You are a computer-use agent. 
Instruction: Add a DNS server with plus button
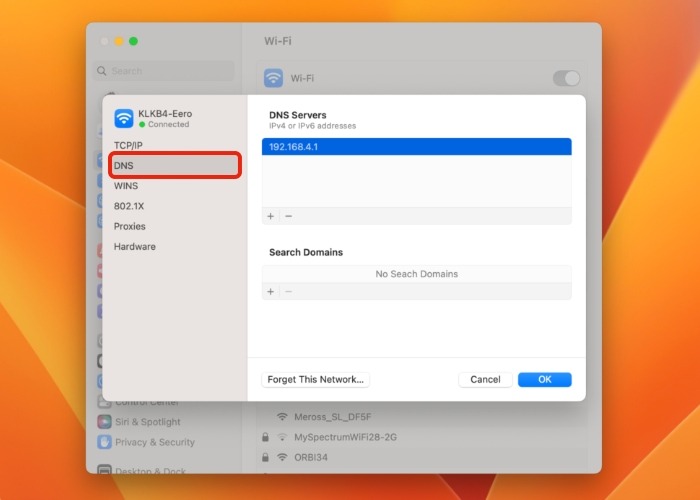click(x=271, y=216)
